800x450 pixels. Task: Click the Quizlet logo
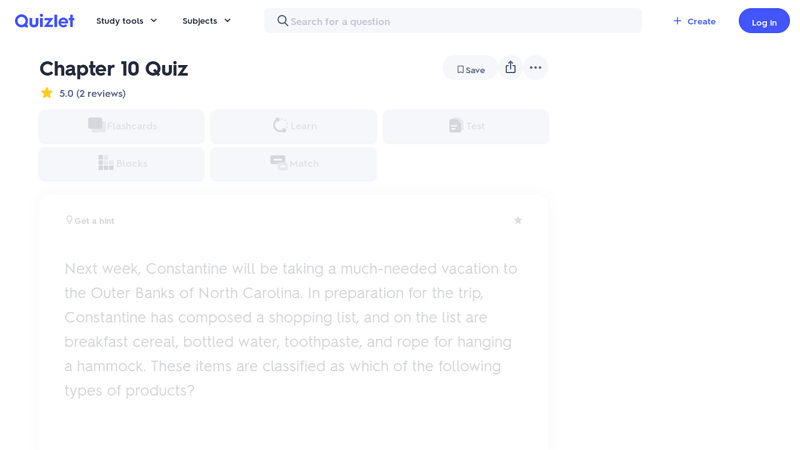44,21
